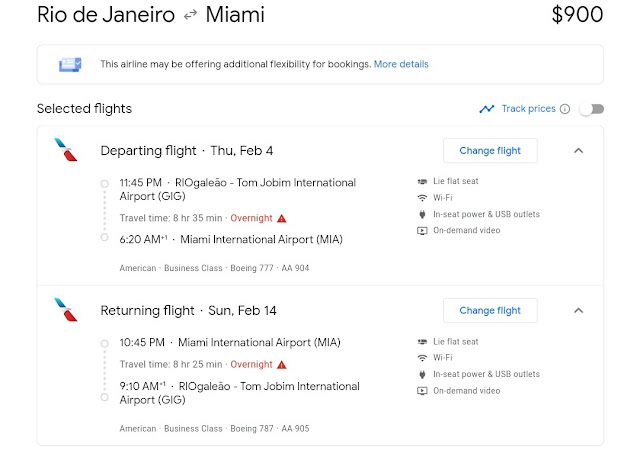Click the flexible booking ticket icon

coord(70,64)
